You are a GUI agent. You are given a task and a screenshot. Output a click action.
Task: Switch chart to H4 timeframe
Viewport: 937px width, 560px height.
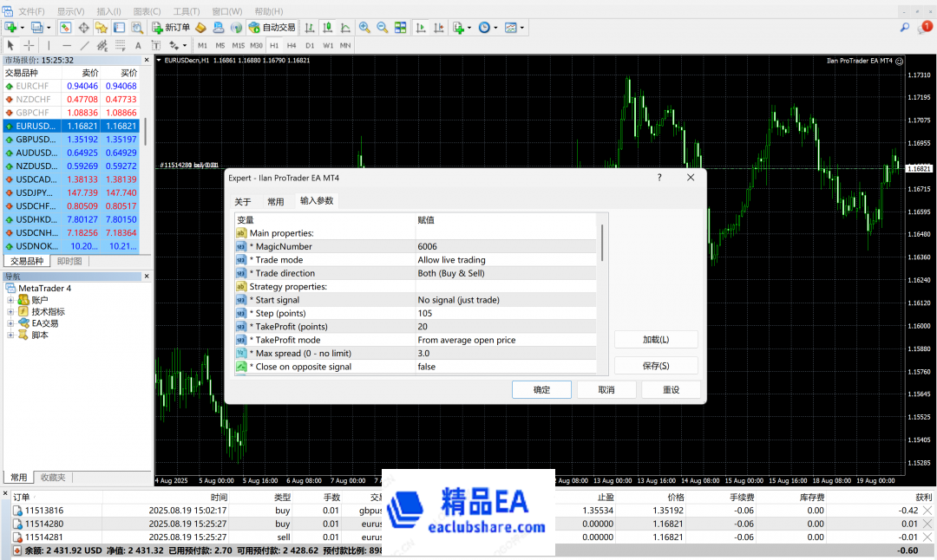pyautogui.click(x=292, y=45)
